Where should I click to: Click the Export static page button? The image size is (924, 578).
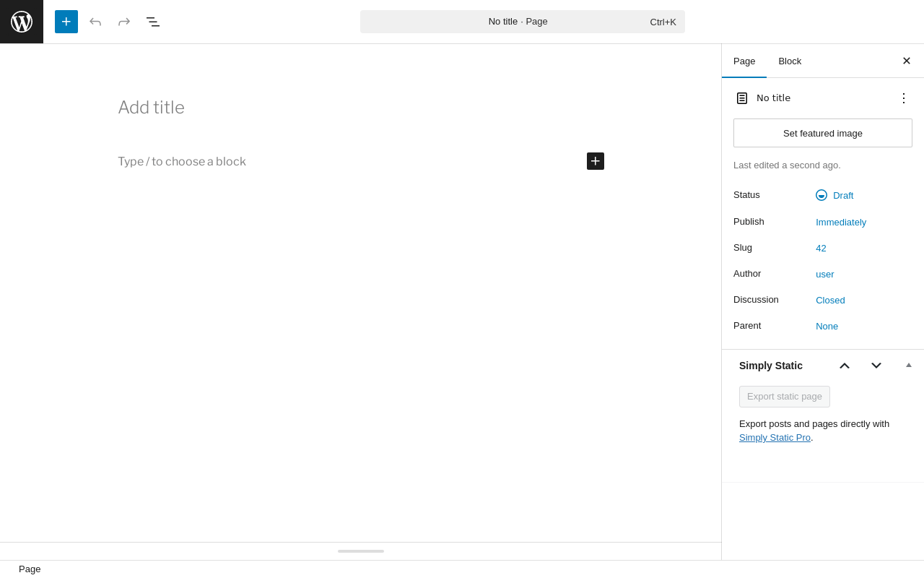[785, 397]
